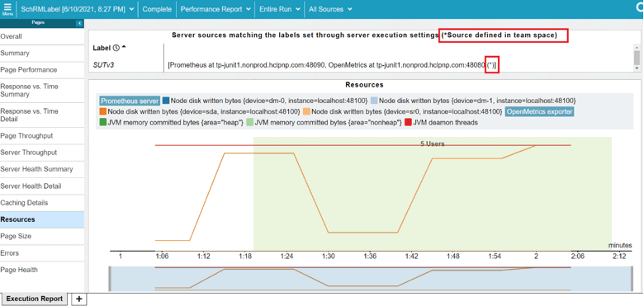Go to Page Throughput page
This screenshot has height=306, width=644.
click(x=42, y=136)
